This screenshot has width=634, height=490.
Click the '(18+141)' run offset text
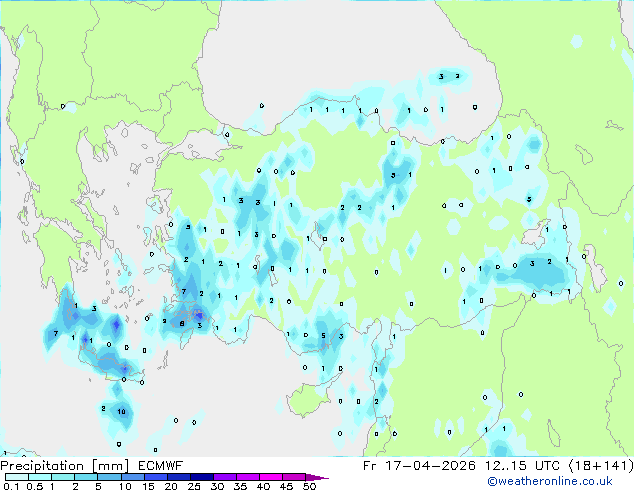tap(601, 466)
